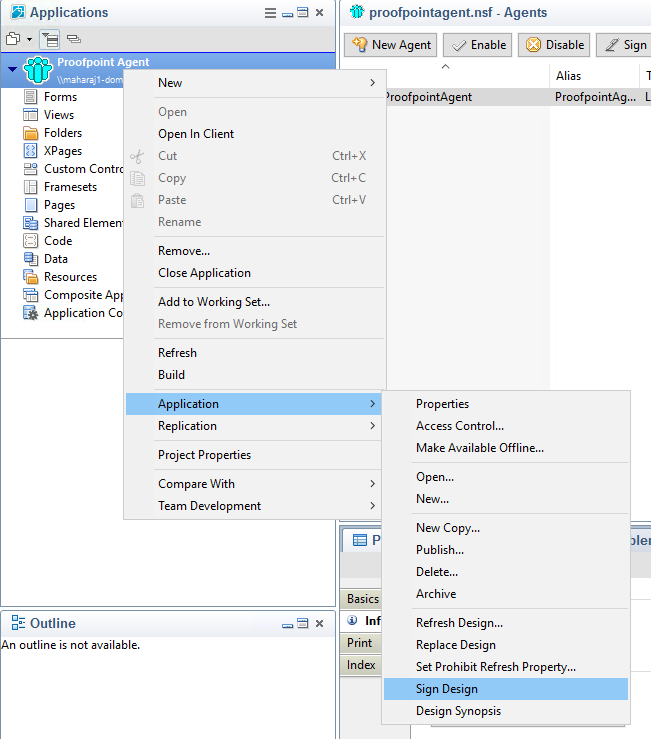
Task: Choose Publish... in the submenu
Action: tap(506, 550)
